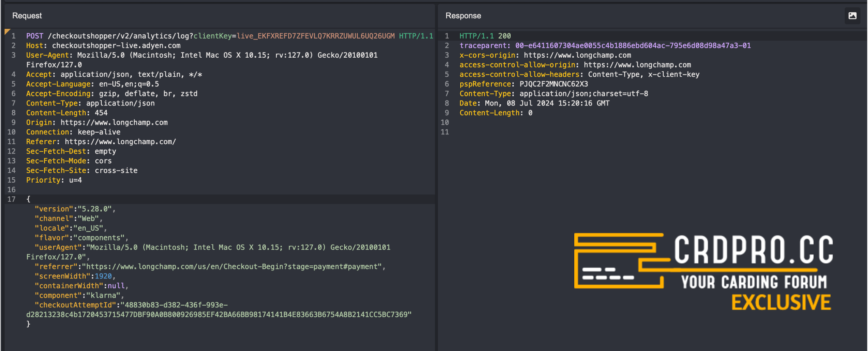Click the Referer header line

pyautogui.click(x=101, y=142)
